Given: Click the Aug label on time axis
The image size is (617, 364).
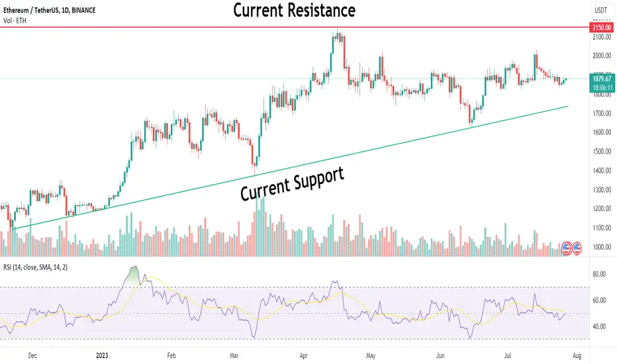Looking at the screenshot, I should [x=577, y=356].
